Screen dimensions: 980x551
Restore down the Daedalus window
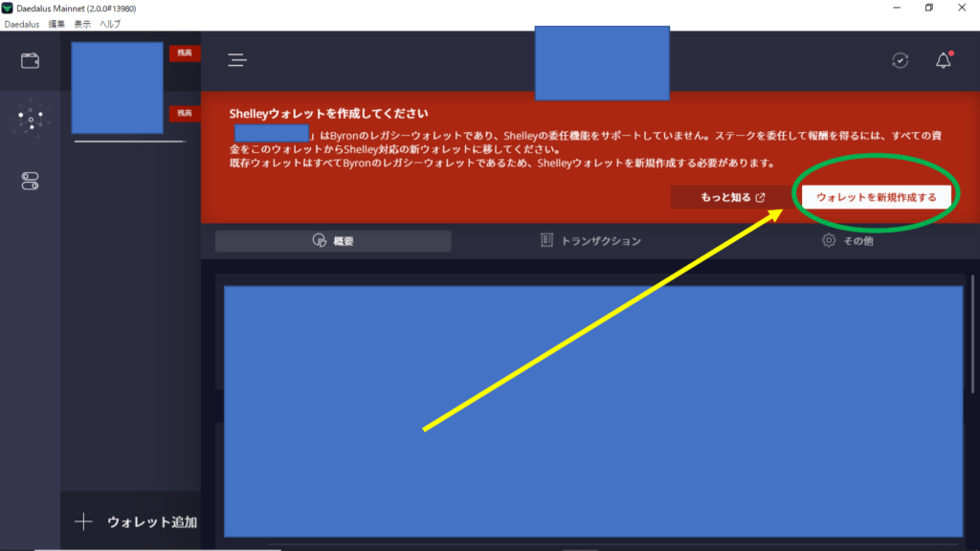pos(929,8)
